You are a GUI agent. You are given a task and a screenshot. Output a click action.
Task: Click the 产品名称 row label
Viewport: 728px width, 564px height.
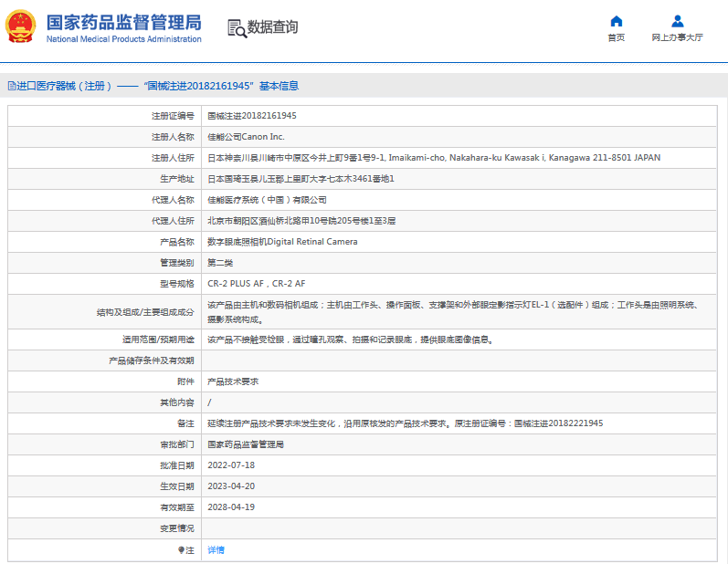pyautogui.click(x=177, y=242)
